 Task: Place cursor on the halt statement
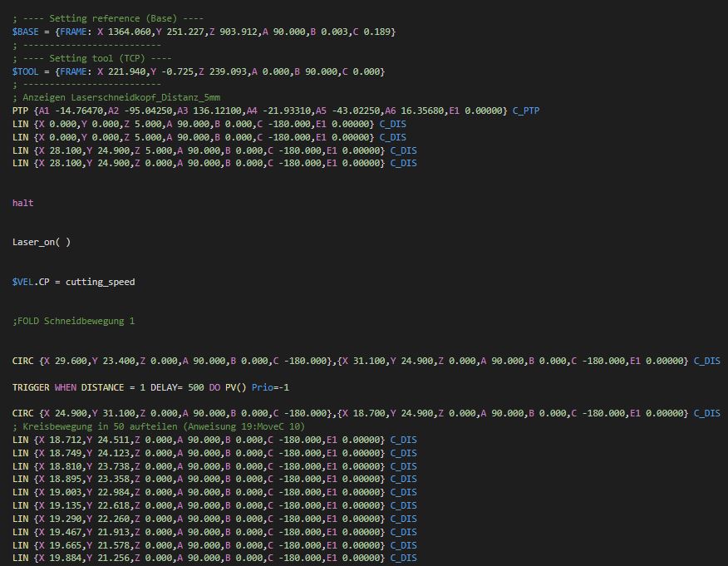(x=22, y=203)
